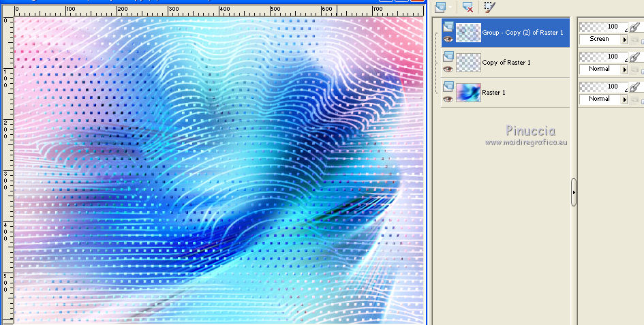Image resolution: width=644 pixels, height=325 pixels.
Task: Toggle layer link for Copy of Raster 1
Action: click(635, 57)
